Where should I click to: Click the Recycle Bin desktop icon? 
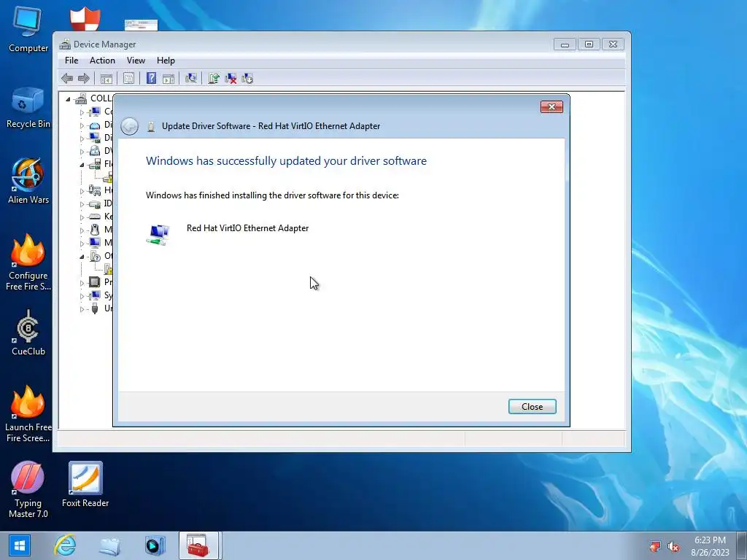(28, 108)
